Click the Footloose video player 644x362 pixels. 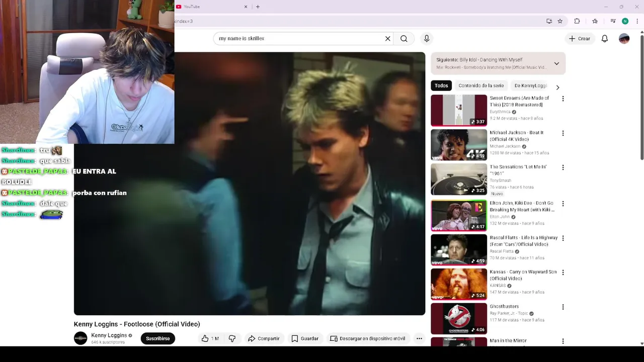click(x=250, y=184)
